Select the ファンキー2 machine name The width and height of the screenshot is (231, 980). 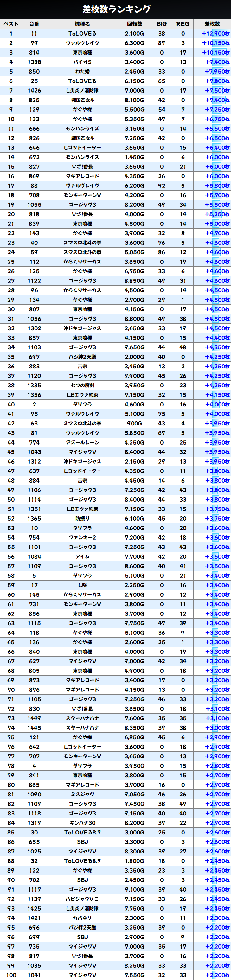[82, 537]
